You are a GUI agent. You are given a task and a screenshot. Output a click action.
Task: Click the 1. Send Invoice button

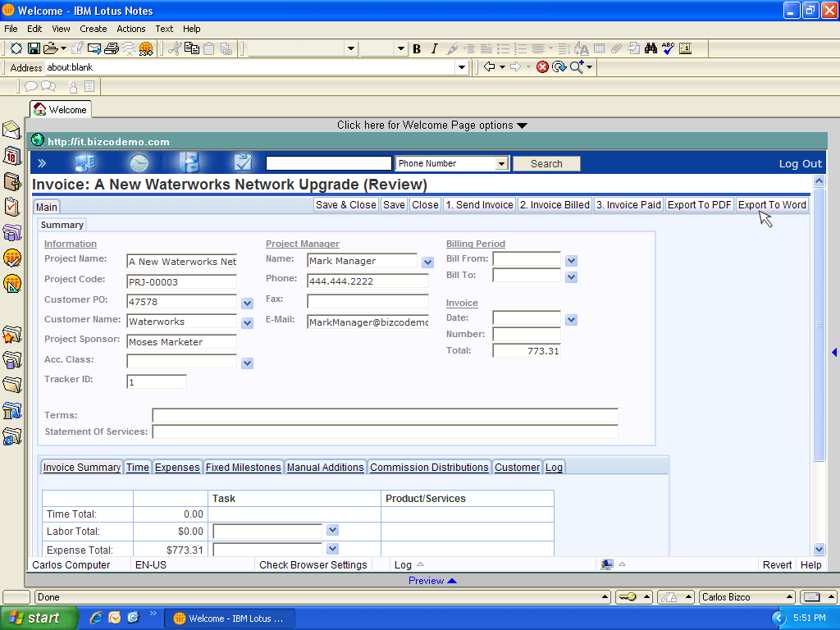(479, 205)
